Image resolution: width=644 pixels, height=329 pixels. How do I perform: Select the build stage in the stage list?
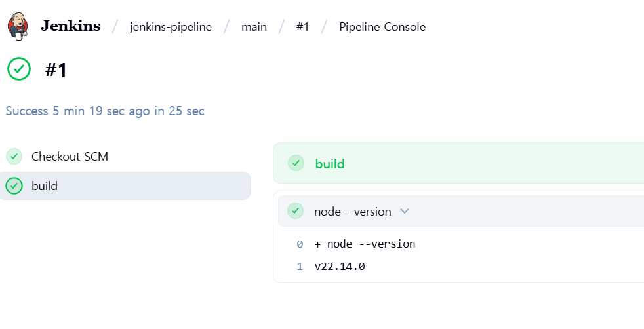[x=125, y=186]
